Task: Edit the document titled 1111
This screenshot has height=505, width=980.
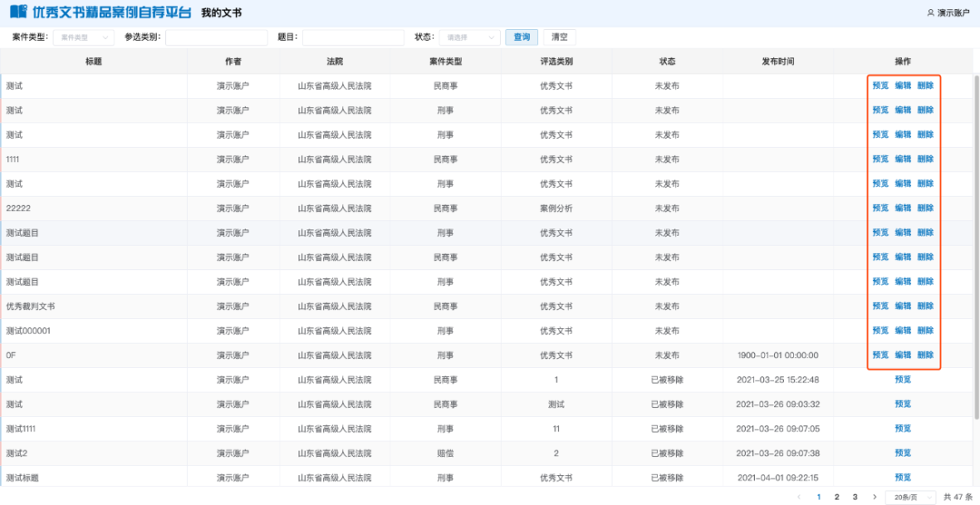Action: pos(903,160)
